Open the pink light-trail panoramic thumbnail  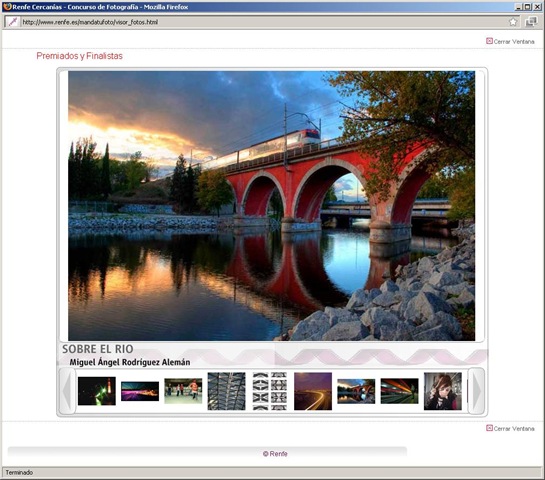[x=140, y=391]
